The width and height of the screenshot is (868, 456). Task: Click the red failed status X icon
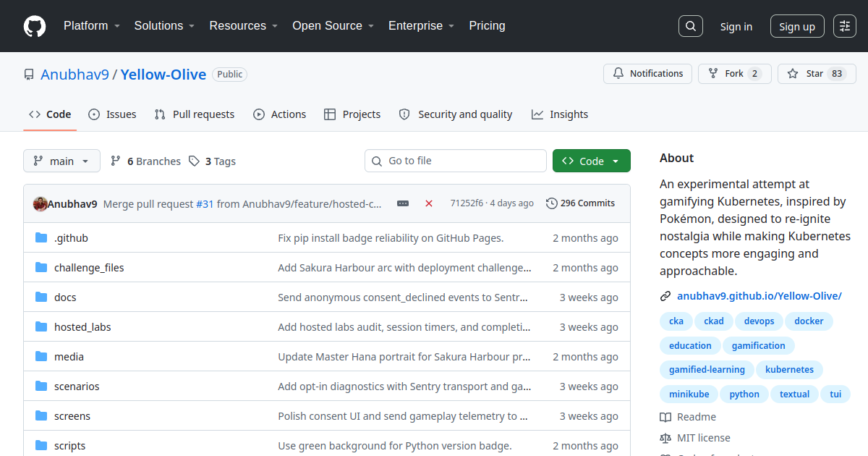click(429, 203)
